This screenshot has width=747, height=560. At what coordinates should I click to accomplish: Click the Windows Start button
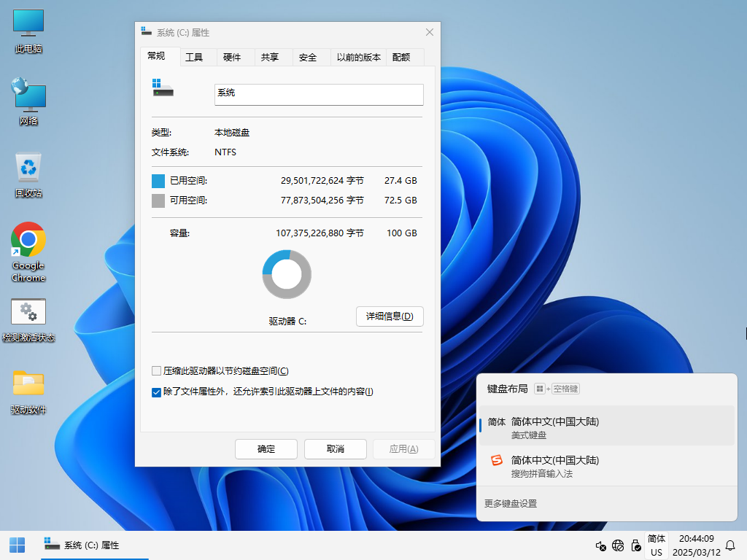tap(17, 545)
